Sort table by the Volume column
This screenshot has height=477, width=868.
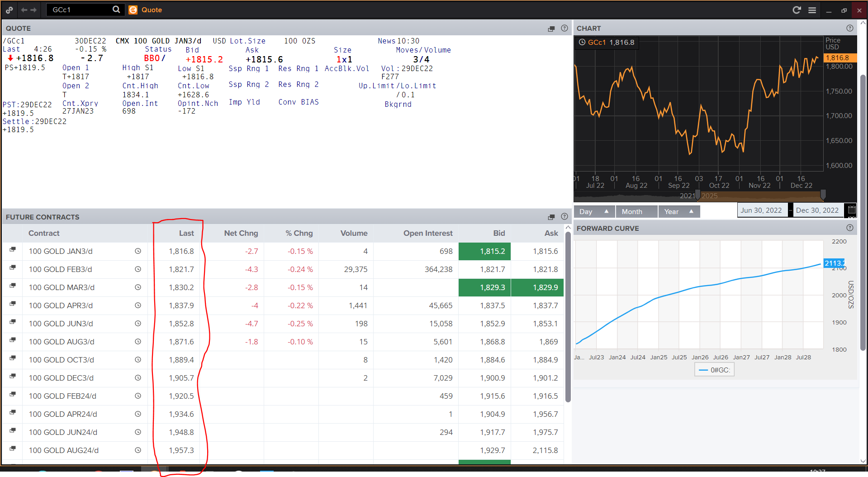tap(354, 233)
